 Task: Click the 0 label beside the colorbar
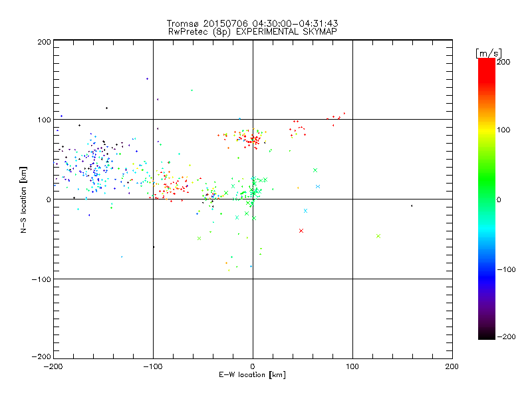click(x=499, y=200)
